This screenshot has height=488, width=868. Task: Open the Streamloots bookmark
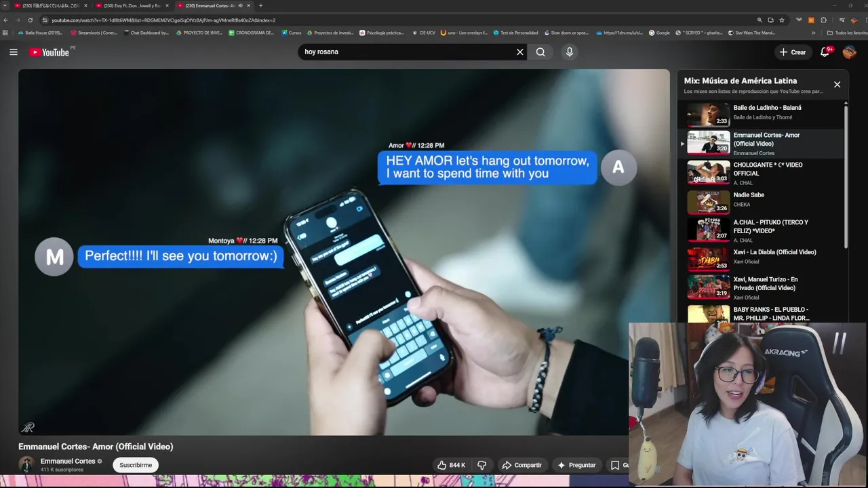pyautogui.click(x=94, y=33)
